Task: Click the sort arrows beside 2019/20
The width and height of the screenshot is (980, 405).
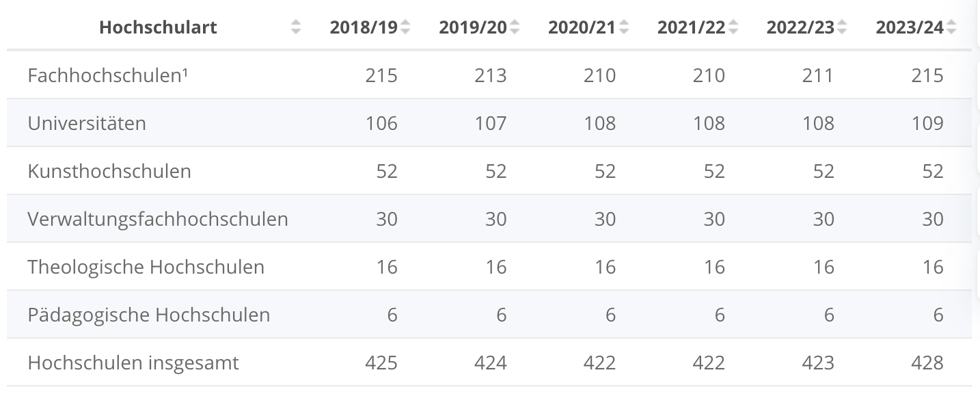Action: [x=514, y=27]
